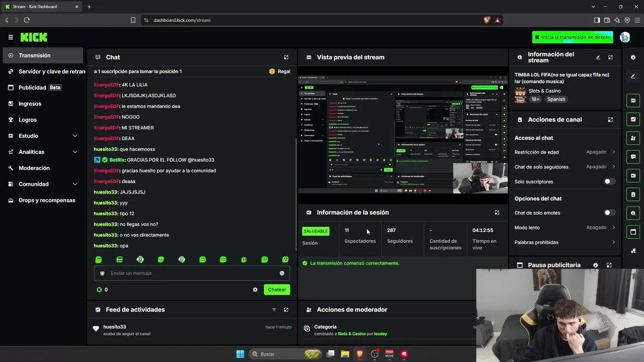The width and height of the screenshot is (644, 362).
Task: Expand the Pausa publicitaria panel
Action: click(609, 265)
